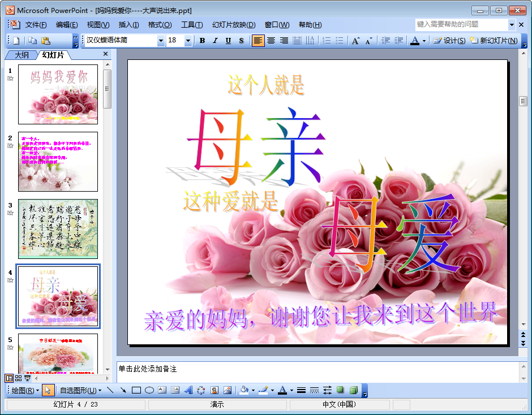Insert picture from file icon
This screenshot has width=532, height=415.
228,390
